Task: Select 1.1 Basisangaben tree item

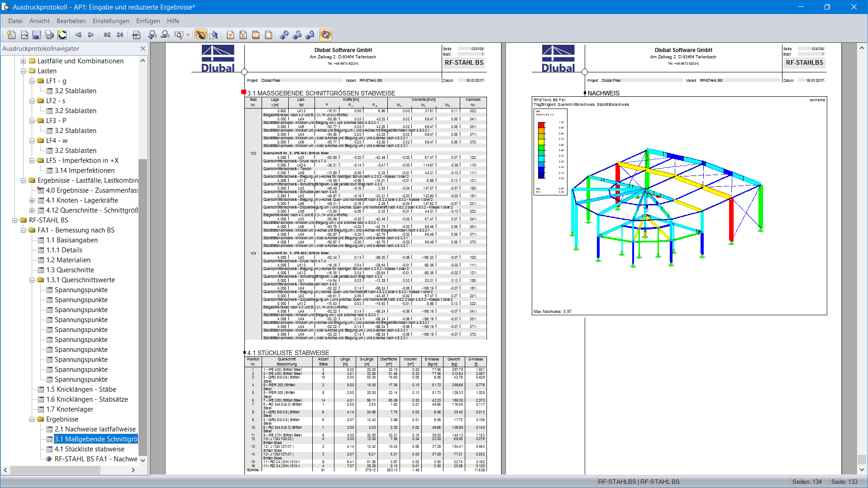Action: click(x=72, y=240)
